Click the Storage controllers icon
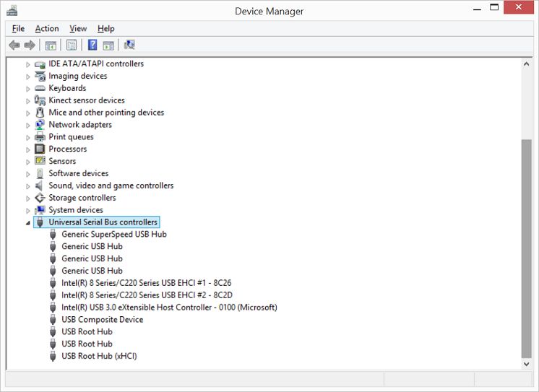 40,198
